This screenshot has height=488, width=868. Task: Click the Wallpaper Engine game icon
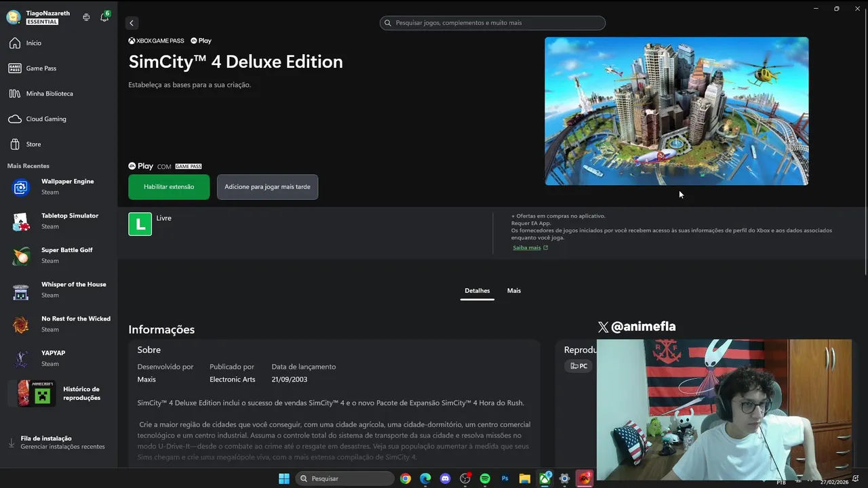(x=21, y=187)
